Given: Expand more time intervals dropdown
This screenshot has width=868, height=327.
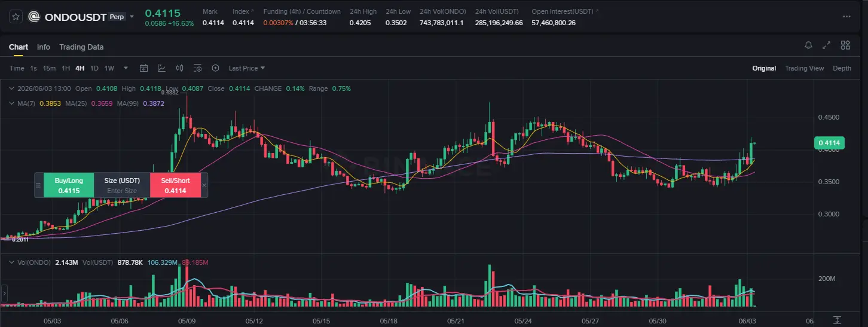Looking at the screenshot, I should tap(126, 68).
